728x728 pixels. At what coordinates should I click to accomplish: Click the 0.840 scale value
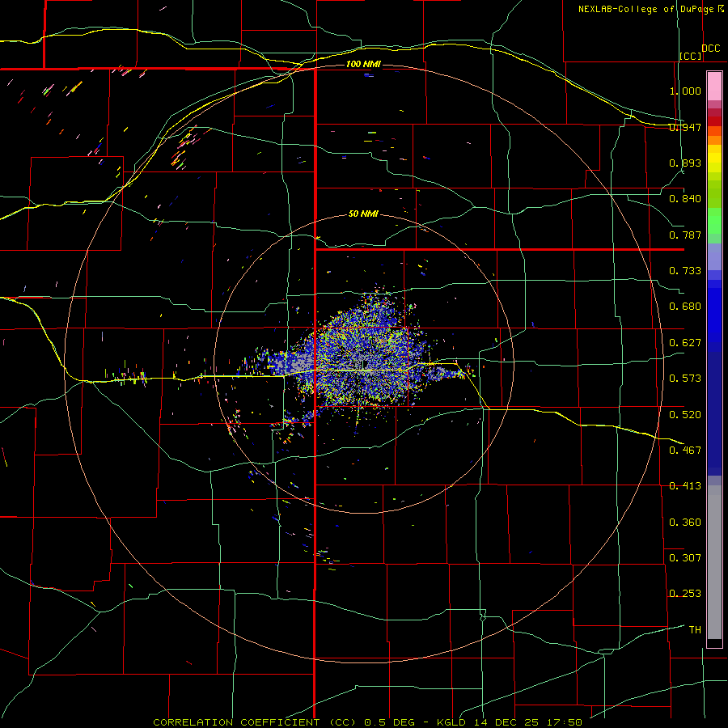pos(685,199)
